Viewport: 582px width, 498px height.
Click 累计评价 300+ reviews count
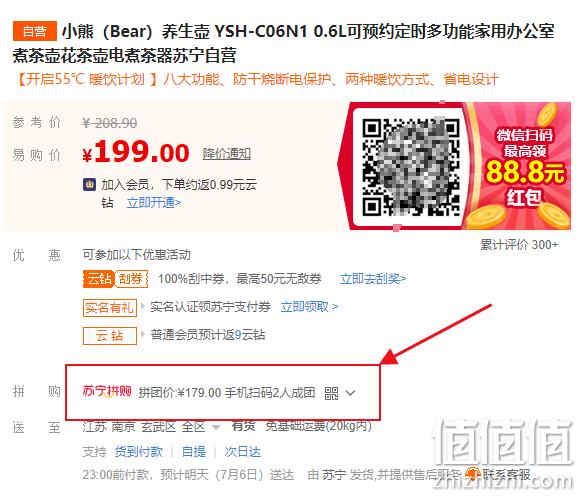pyautogui.click(x=519, y=245)
